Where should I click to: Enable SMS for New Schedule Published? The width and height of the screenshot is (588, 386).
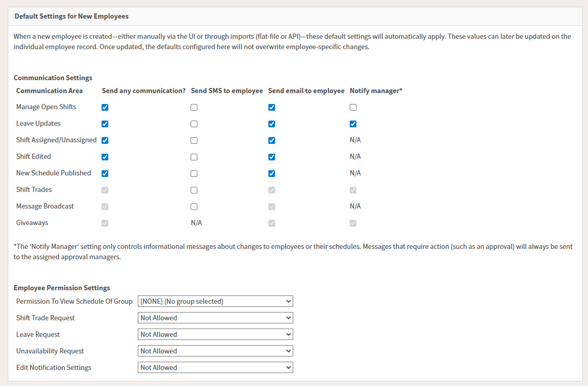194,174
